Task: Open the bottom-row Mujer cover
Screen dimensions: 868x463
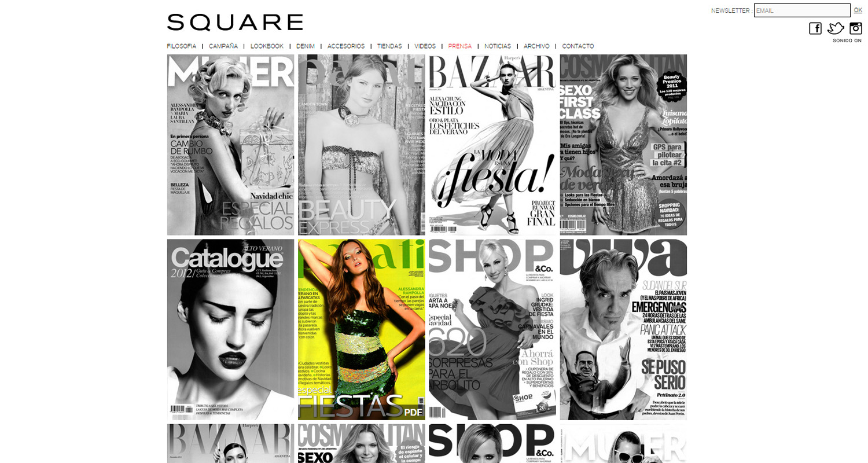Action: coord(623,443)
